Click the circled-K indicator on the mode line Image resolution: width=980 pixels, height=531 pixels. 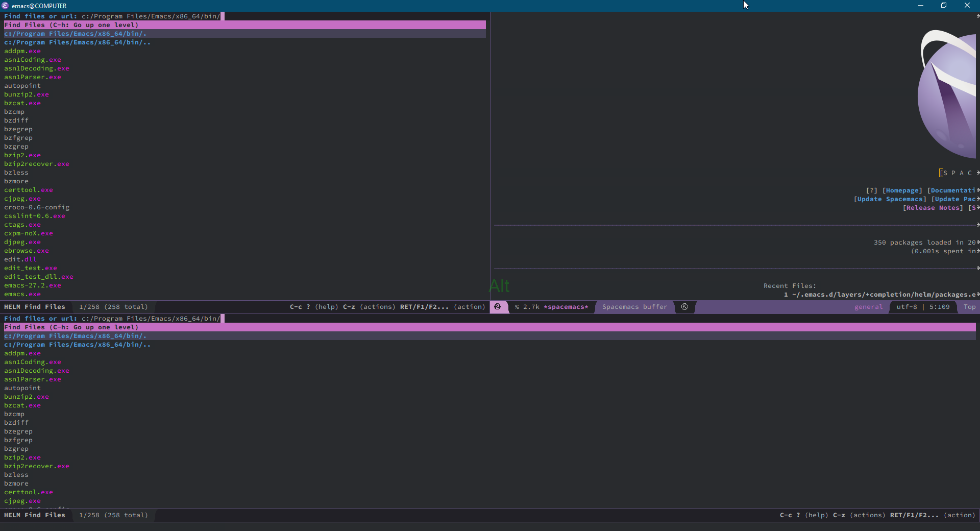tap(684, 307)
